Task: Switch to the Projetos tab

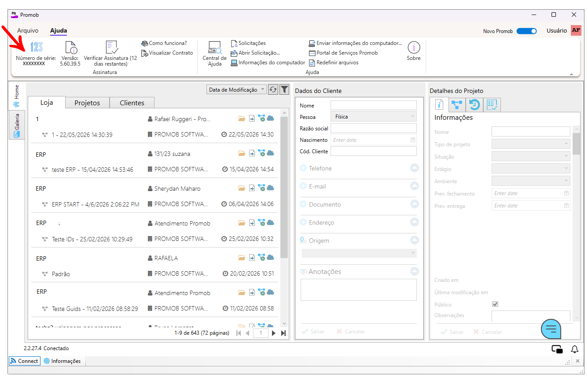Action: click(87, 103)
